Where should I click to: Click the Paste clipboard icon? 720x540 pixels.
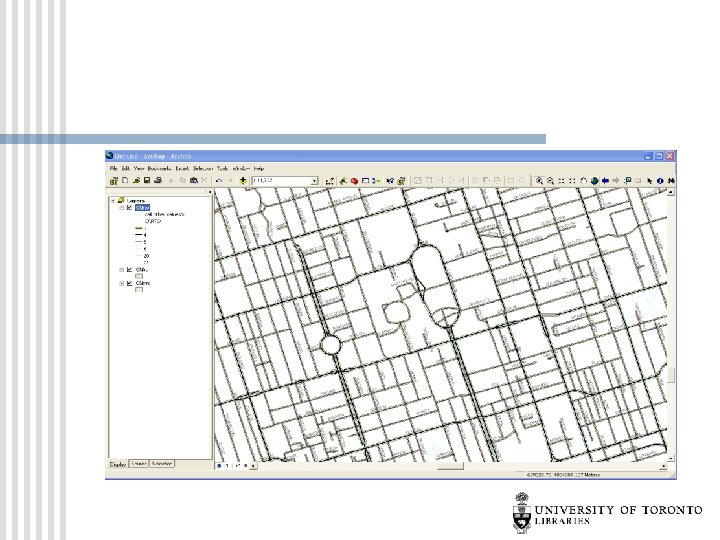pos(194,180)
